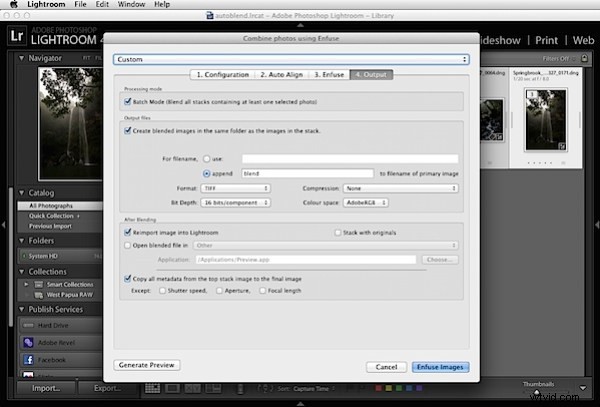Image resolution: width=600 pixels, height=407 pixels.
Task: Switch to Survey view icon
Action: pos(213,388)
